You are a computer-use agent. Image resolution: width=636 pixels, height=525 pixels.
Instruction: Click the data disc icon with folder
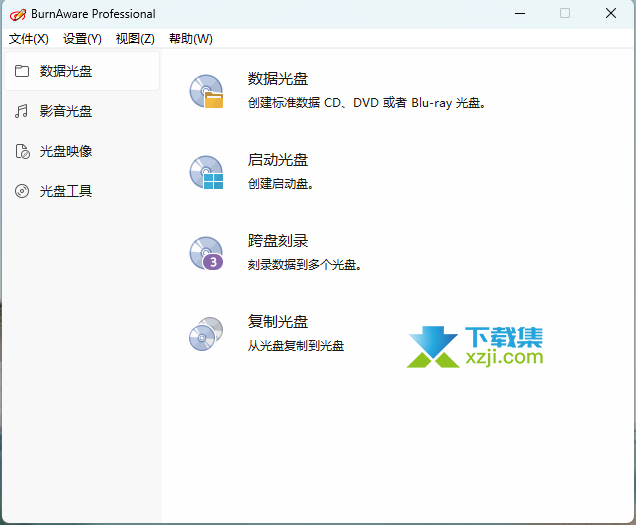coord(206,91)
